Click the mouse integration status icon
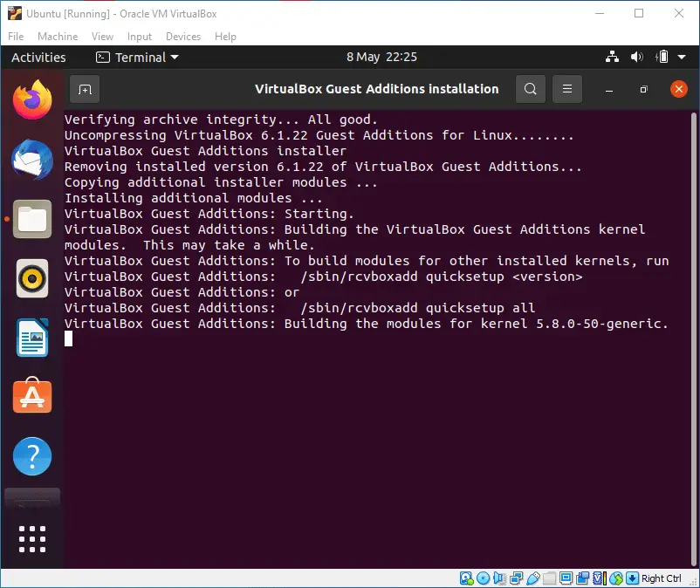This screenshot has height=588, width=700. coord(616,578)
